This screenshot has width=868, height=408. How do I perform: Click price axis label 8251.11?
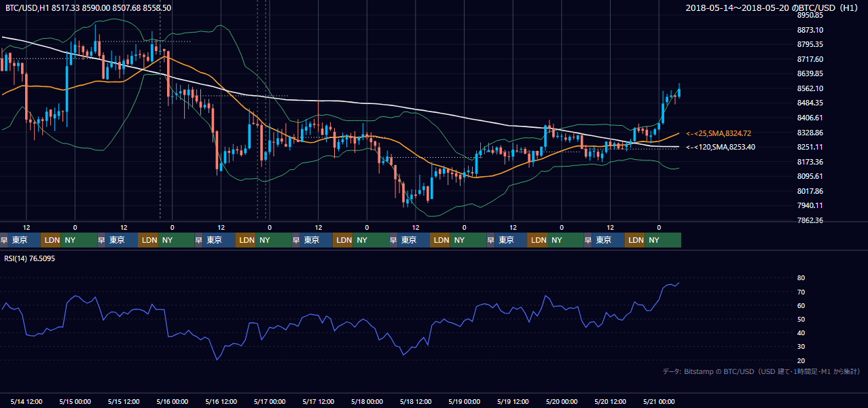tap(810, 147)
